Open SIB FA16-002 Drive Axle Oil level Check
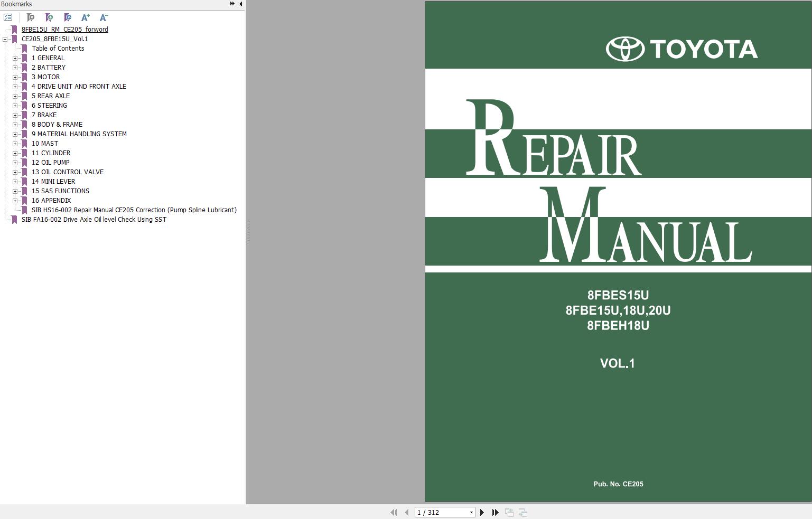The height and width of the screenshot is (519, 812). coord(94,220)
